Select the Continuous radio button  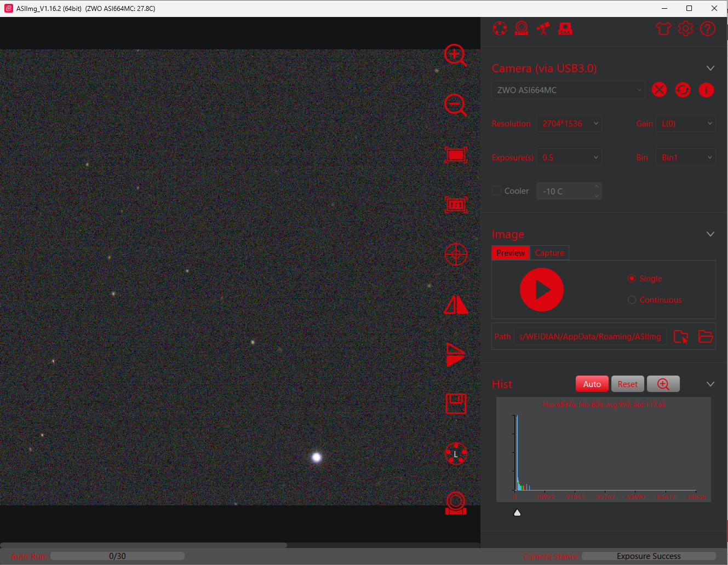pos(632,300)
